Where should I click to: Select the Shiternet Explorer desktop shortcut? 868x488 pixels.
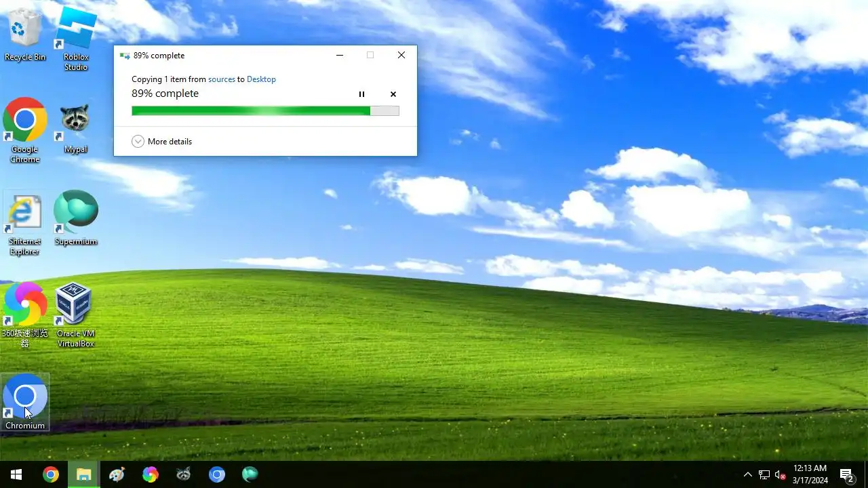[x=25, y=223]
